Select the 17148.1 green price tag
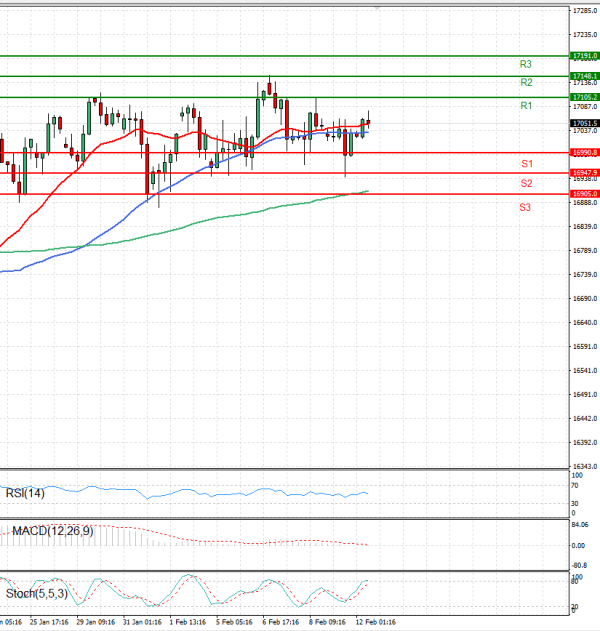This screenshot has width=600, height=631. pos(584,75)
